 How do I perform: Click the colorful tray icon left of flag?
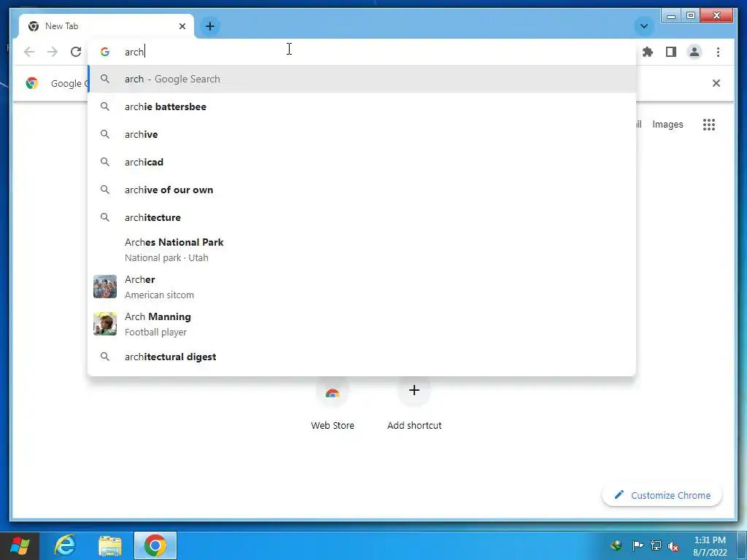[x=616, y=545]
